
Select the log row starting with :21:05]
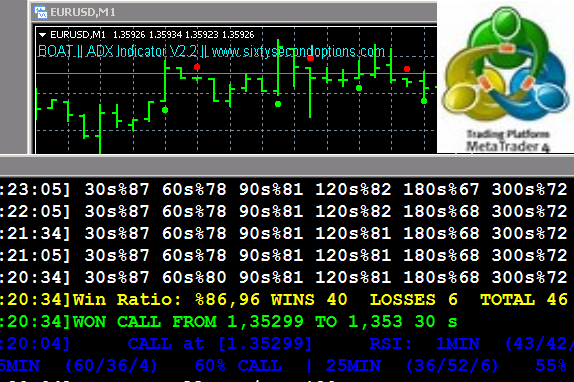tap(284, 255)
